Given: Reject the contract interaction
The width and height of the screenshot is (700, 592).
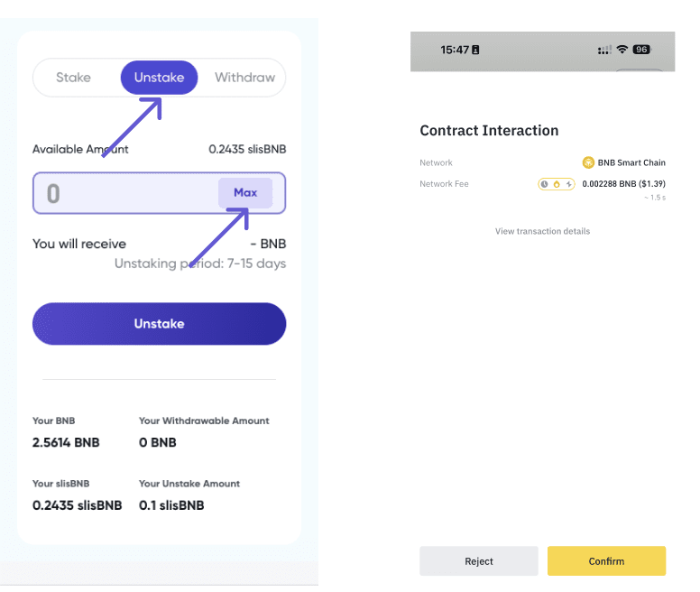Looking at the screenshot, I should [479, 561].
